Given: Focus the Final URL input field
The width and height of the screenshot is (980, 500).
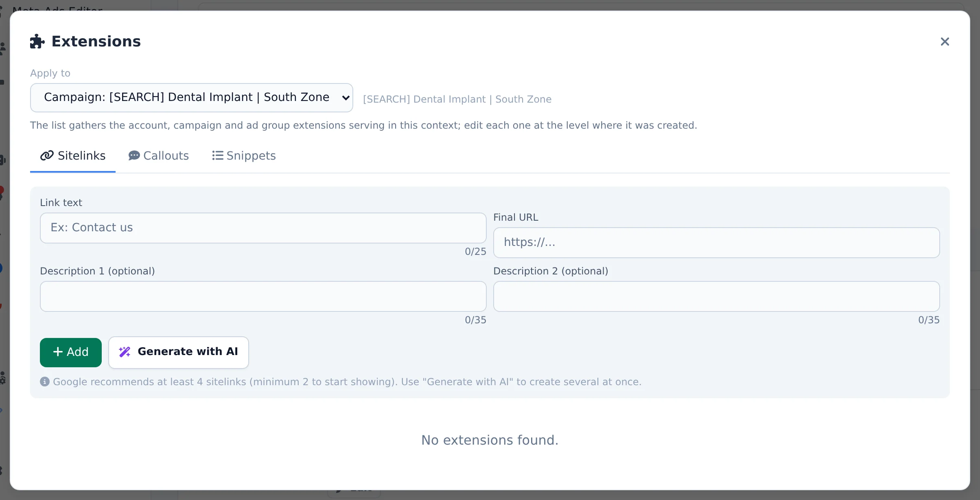Looking at the screenshot, I should pyautogui.click(x=716, y=243).
